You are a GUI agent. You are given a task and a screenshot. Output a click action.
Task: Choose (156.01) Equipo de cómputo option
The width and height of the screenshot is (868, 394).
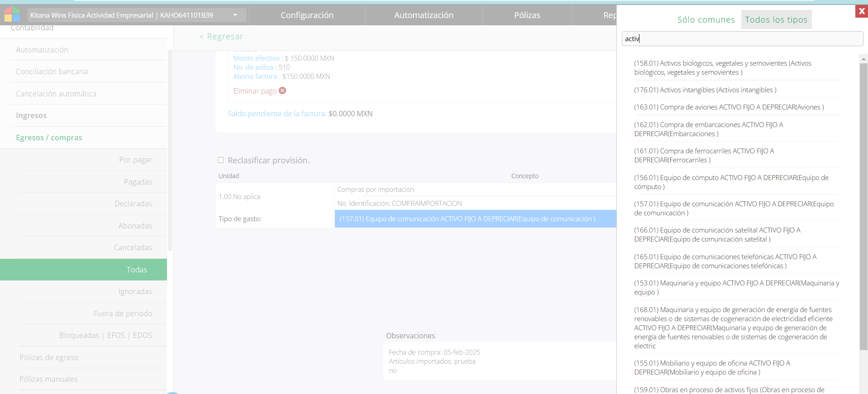pyautogui.click(x=731, y=182)
